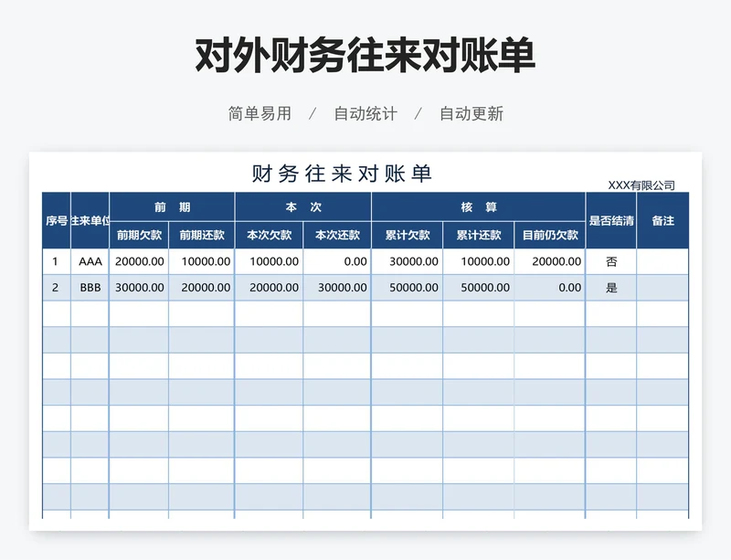The height and width of the screenshot is (560, 731).
Task: Select AAA row 前期还款 value 10000.00
Action: (x=201, y=261)
